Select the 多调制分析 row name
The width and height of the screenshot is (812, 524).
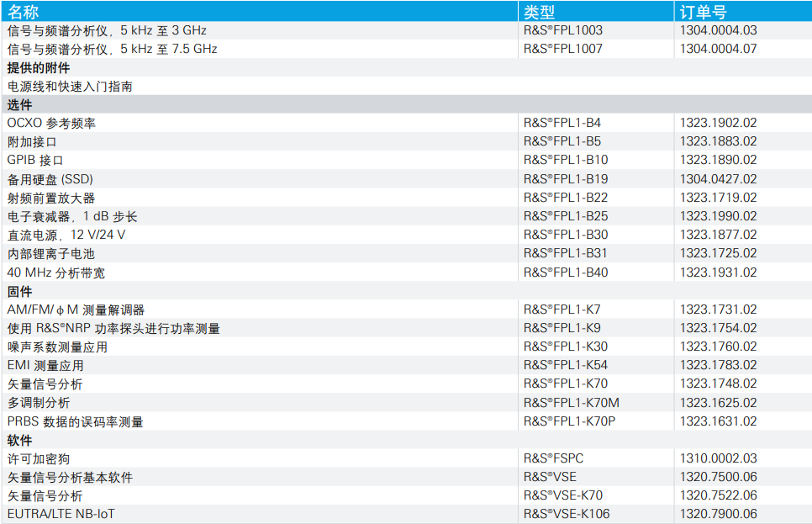pyautogui.click(x=39, y=403)
